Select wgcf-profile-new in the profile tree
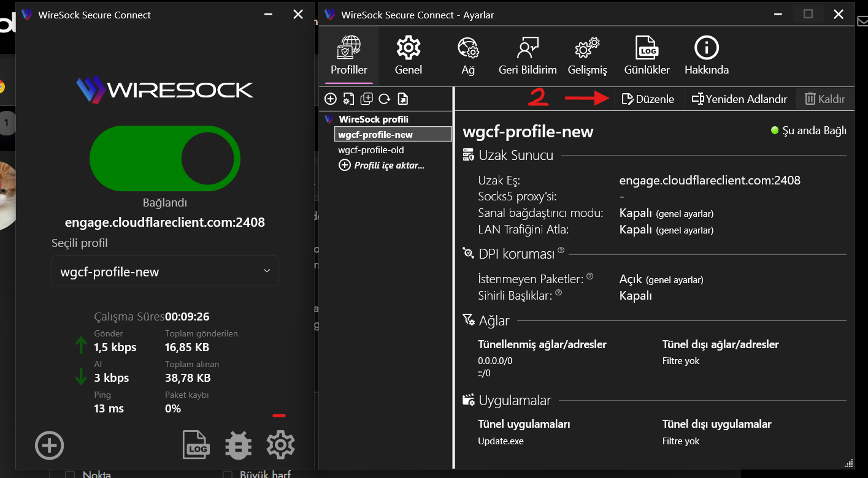 pos(393,134)
